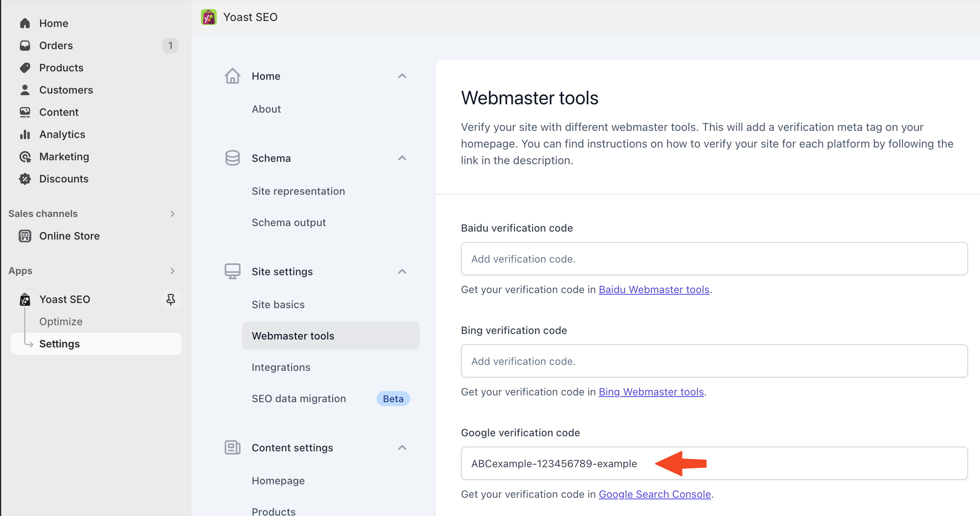
Task: Click the Orders inbox icon
Action: (x=25, y=46)
